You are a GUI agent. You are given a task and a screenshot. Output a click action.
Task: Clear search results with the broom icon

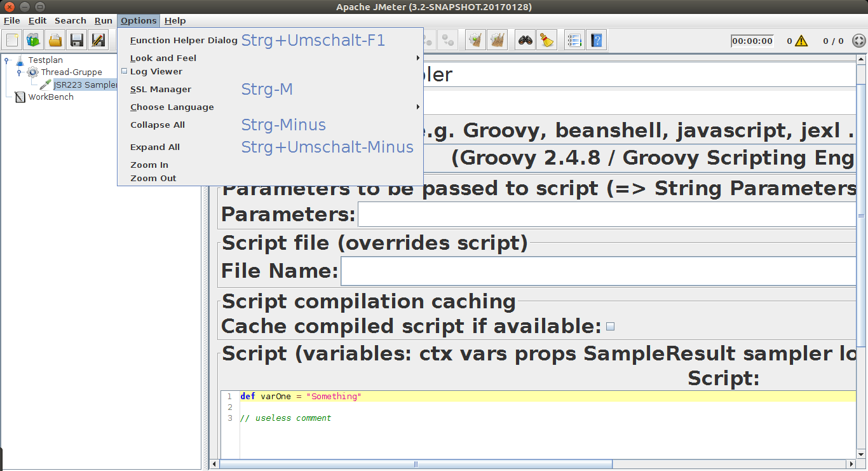pyautogui.click(x=546, y=40)
